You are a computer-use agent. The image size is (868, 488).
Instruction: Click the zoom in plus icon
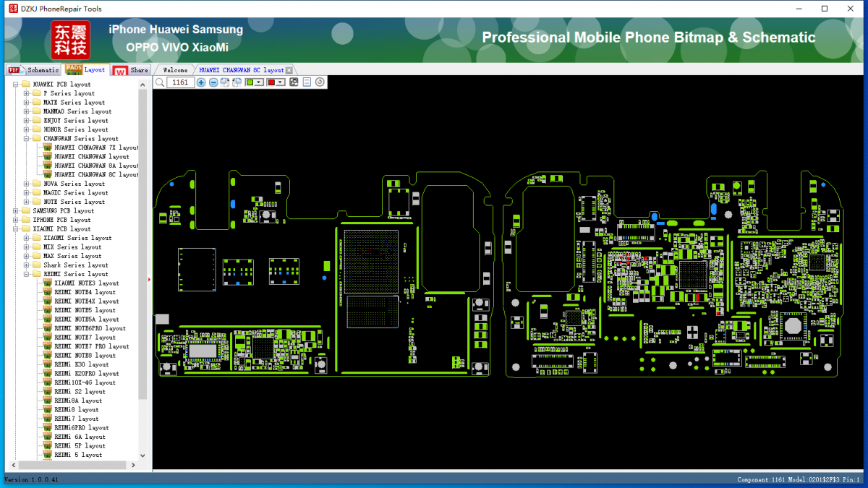coord(201,82)
